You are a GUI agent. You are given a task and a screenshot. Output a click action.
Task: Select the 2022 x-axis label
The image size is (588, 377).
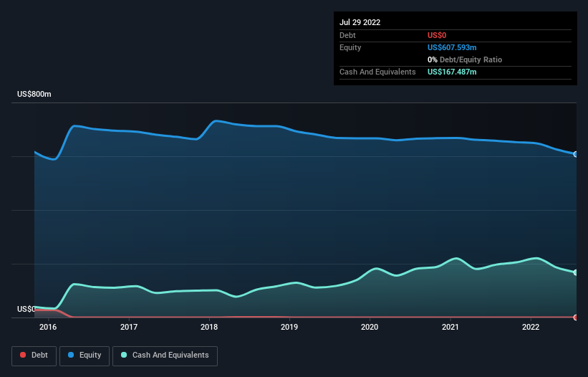click(531, 327)
